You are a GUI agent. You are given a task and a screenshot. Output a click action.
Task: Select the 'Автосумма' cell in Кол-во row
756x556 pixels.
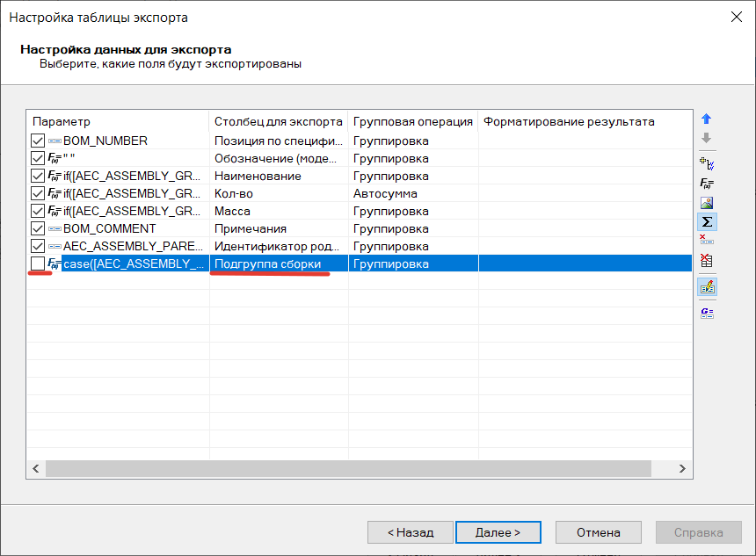[x=412, y=193]
